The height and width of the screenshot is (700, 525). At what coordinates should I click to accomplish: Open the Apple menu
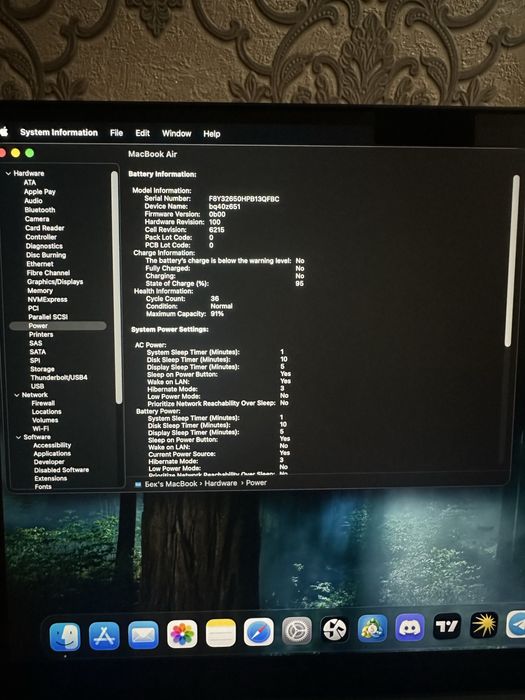4,132
